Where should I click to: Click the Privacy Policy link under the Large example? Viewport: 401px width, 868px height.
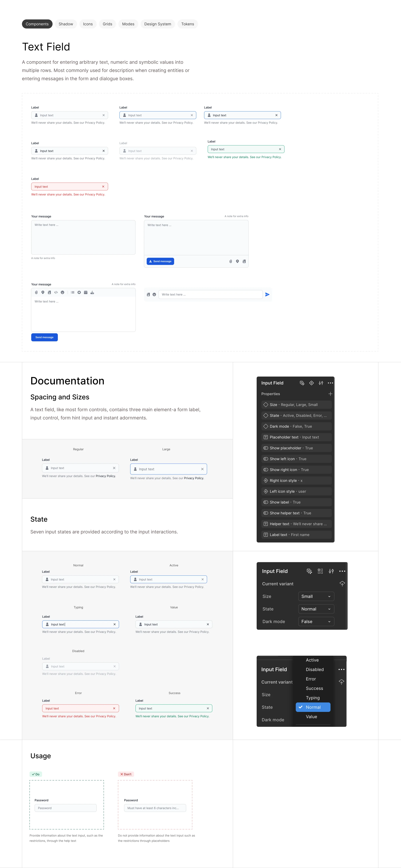pos(194,478)
